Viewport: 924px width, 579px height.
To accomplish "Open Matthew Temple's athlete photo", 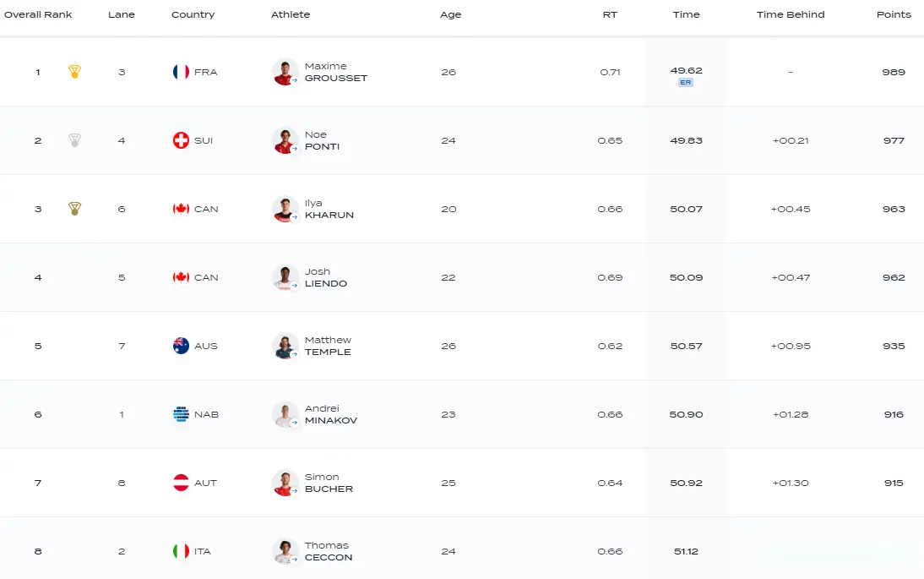I will [285, 346].
